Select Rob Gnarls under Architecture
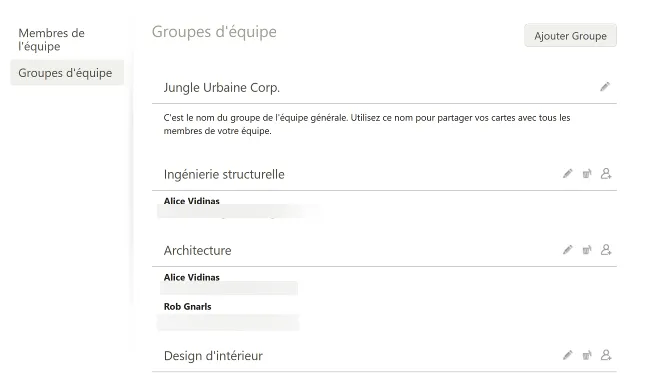This screenshot has height=387, width=650. pos(187,307)
